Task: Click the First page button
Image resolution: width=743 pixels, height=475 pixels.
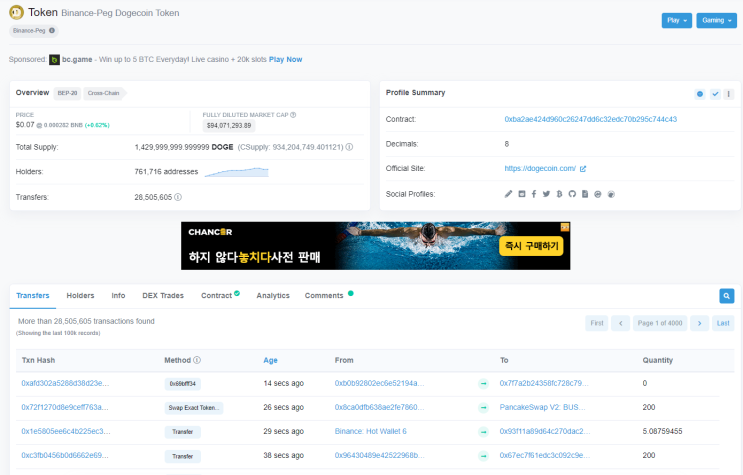Action: tap(597, 323)
